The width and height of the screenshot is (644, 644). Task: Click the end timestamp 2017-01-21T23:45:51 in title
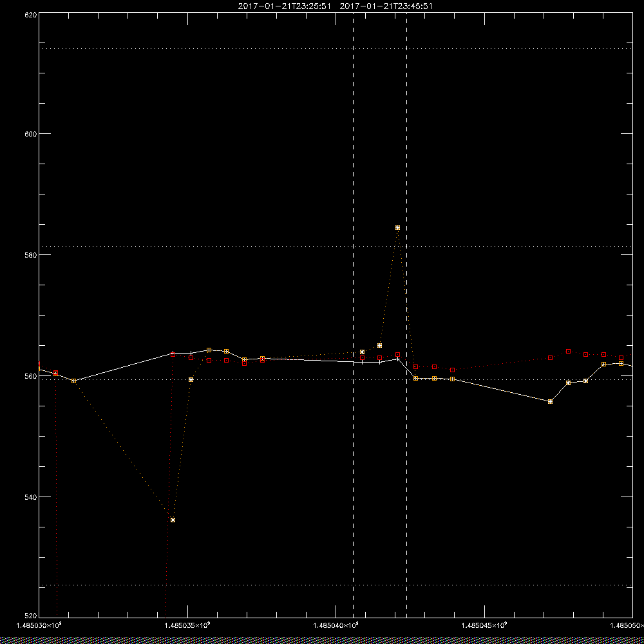pos(386,6)
